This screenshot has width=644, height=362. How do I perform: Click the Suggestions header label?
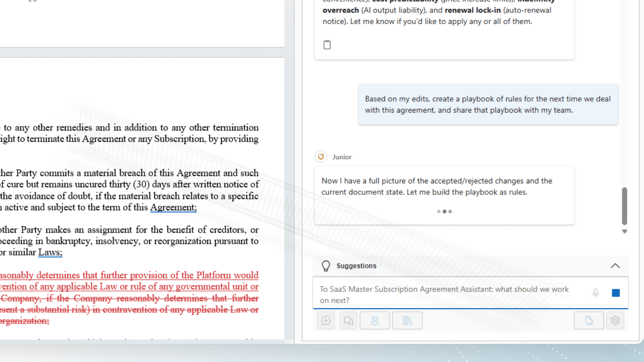[x=356, y=266]
